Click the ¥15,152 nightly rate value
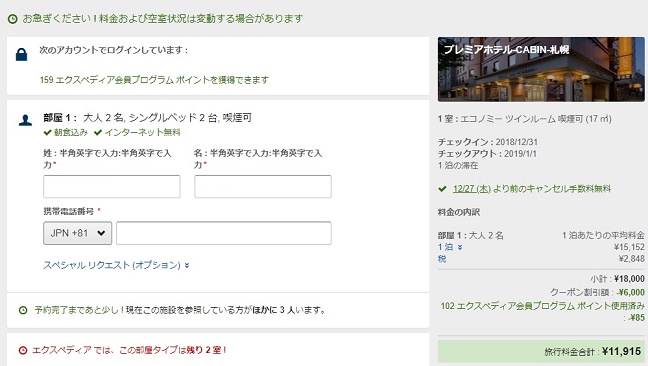Viewport: 648px width, 366px height. point(629,247)
